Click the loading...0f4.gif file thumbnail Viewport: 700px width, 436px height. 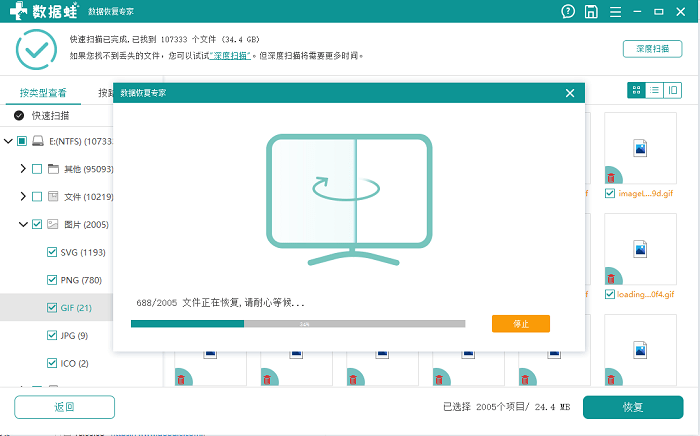point(641,264)
